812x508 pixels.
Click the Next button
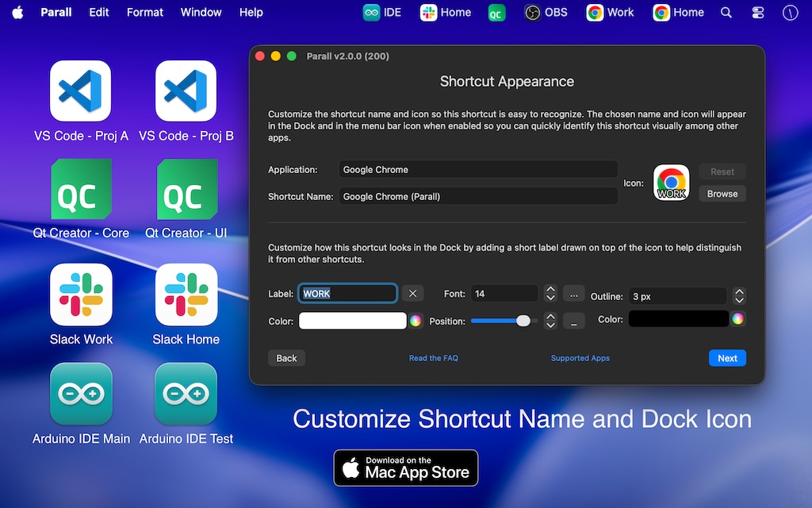tap(727, 358)
